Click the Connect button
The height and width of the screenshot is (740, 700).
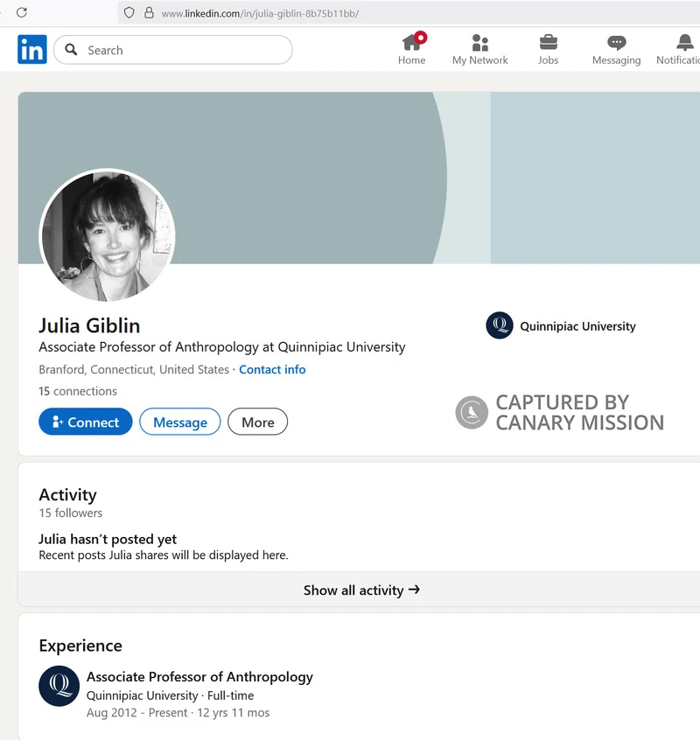(x=86, y=422)
